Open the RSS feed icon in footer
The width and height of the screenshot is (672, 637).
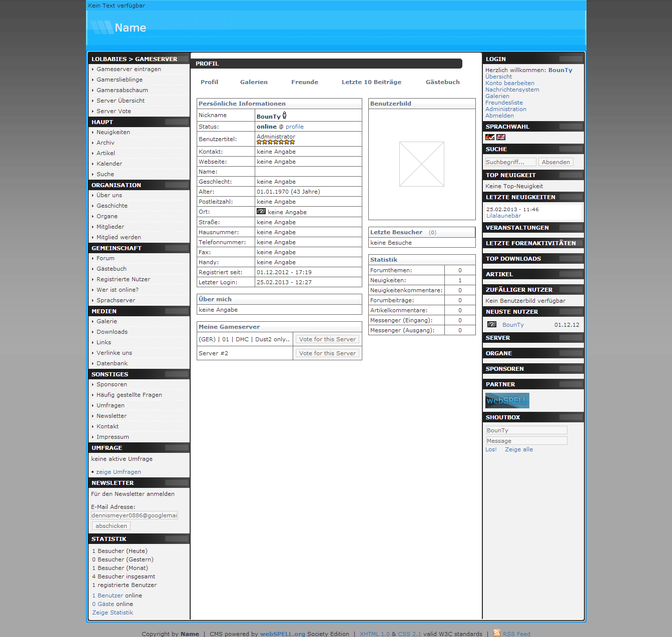(497, 633)
